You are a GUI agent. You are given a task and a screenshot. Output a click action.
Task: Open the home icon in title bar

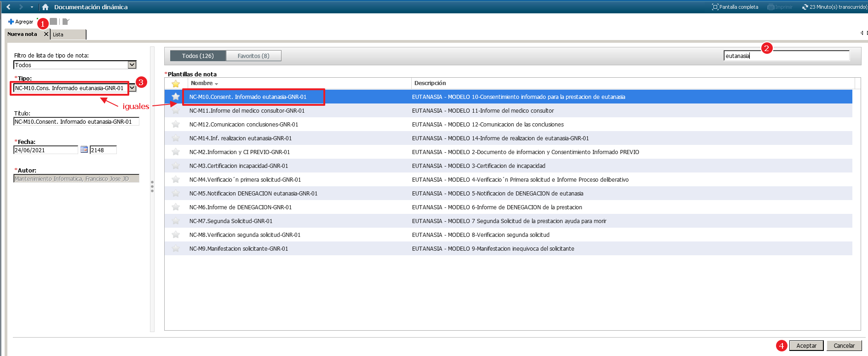[45, 7]
